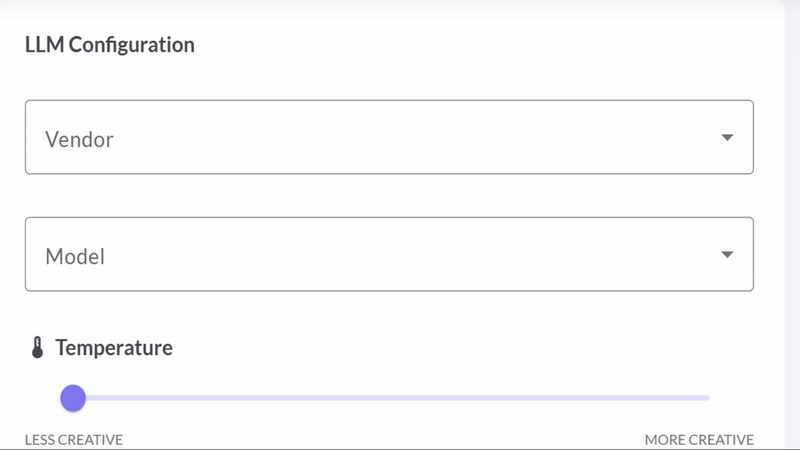Click blank space between Vendor and Model fields
This screenshot has height=450, width=800.
pyautogui.click(x=389, y=196)
